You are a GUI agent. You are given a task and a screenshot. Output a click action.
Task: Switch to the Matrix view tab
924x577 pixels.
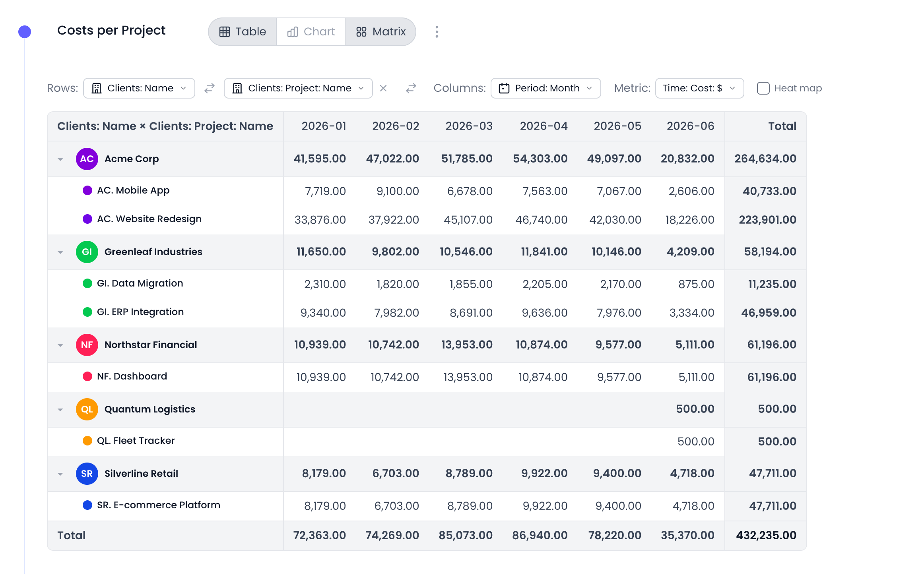(380, 32)
